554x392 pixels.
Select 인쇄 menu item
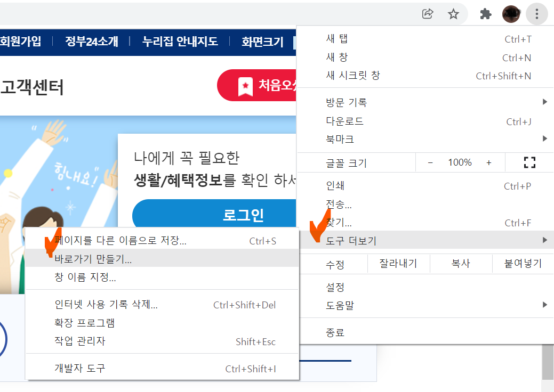426,185
